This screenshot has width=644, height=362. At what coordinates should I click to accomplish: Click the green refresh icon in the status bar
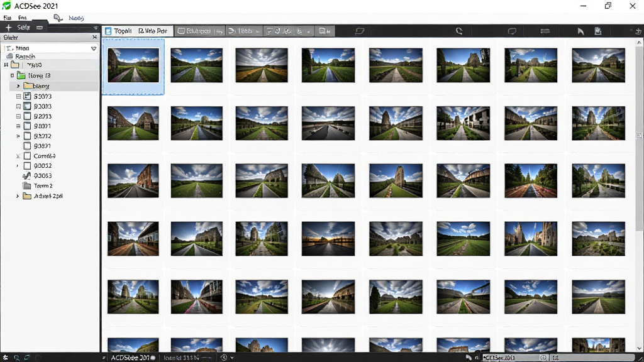click(27, 358)
